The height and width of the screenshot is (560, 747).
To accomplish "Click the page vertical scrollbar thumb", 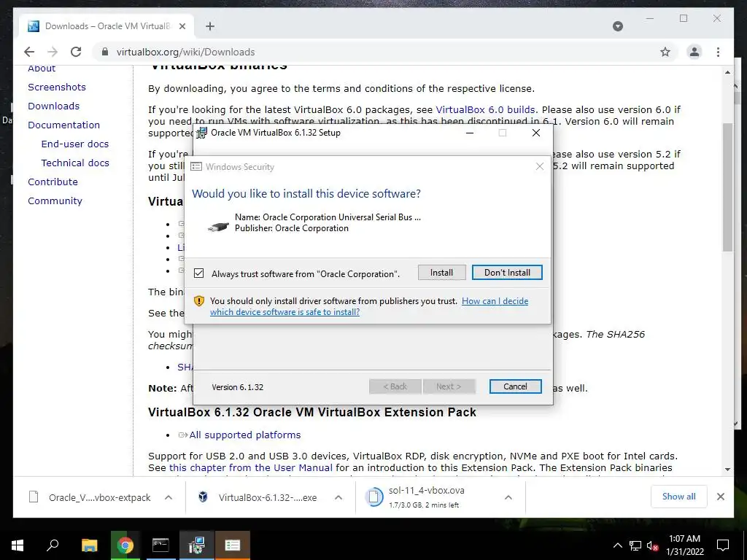I will (x=727, y=186).
